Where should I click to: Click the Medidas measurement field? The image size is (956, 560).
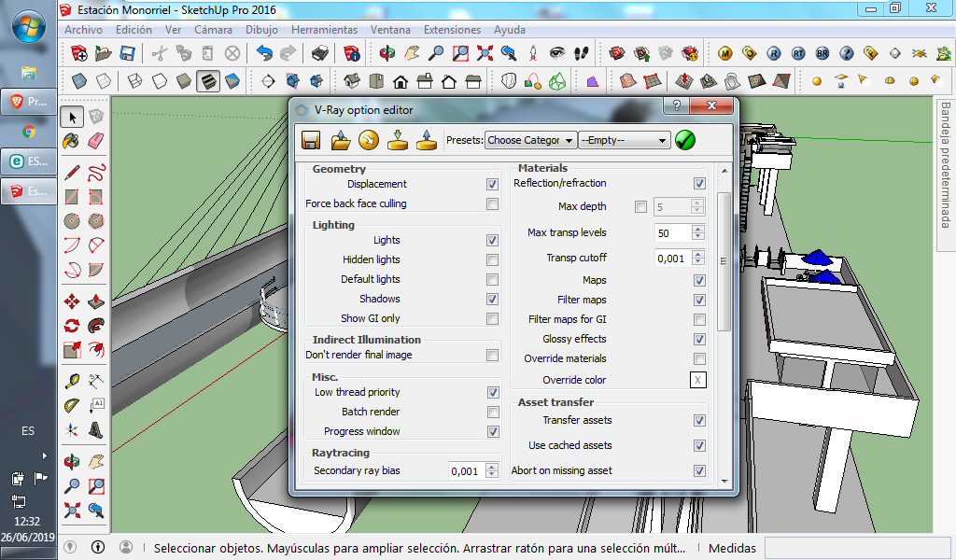856,549
